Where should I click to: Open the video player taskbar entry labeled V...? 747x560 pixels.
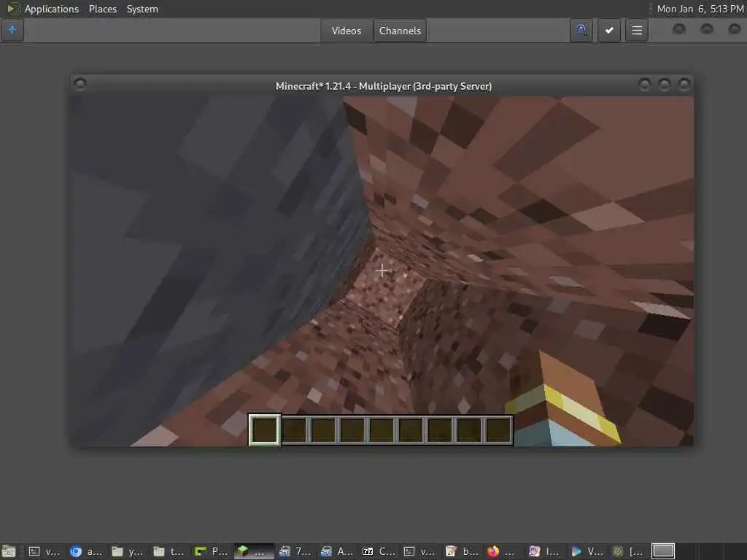tap(587, 551)
